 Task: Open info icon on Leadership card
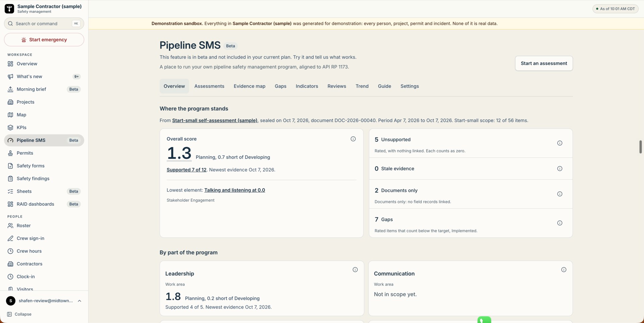click(x=355, y=270)
